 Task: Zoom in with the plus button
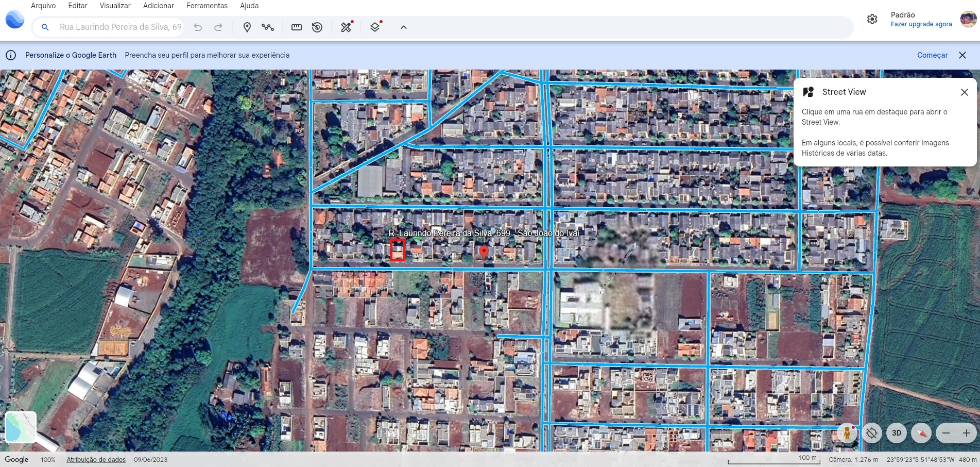coord(967,433)
